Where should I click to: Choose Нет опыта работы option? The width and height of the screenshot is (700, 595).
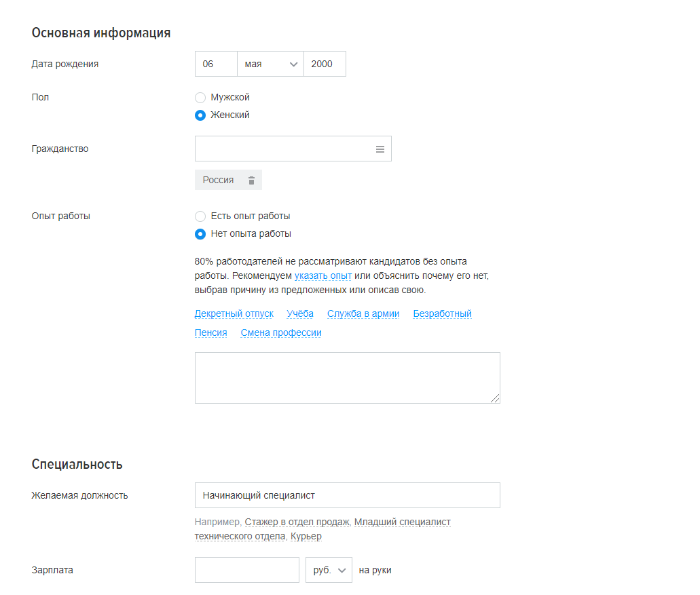[200, 234]
